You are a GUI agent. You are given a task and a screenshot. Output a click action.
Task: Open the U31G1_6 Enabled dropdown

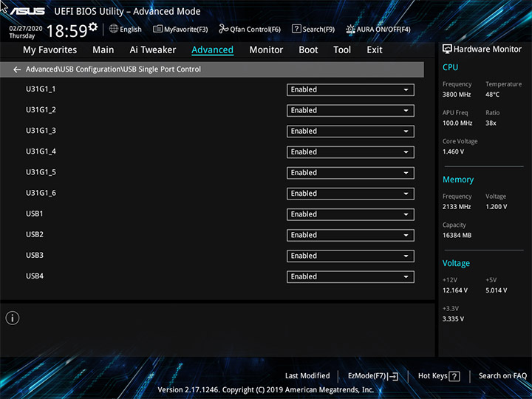[x=350, y=194]
